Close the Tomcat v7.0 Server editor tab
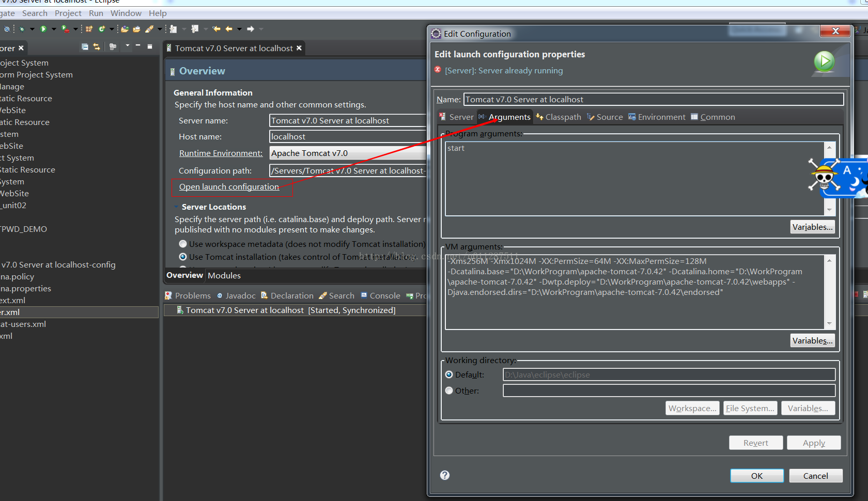 tap(299, 48)
